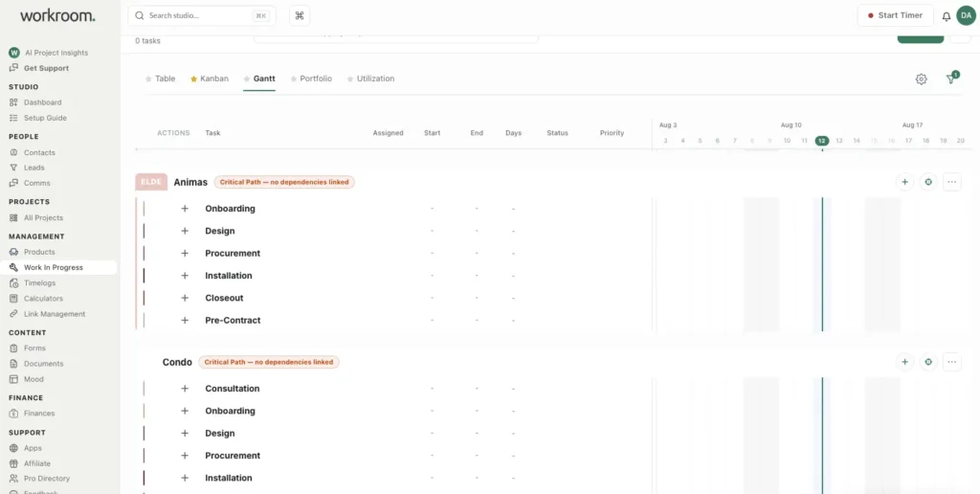980x494 pixels.
Task: Click the Pro Directory people icon
Action: (x=13, y=479)
